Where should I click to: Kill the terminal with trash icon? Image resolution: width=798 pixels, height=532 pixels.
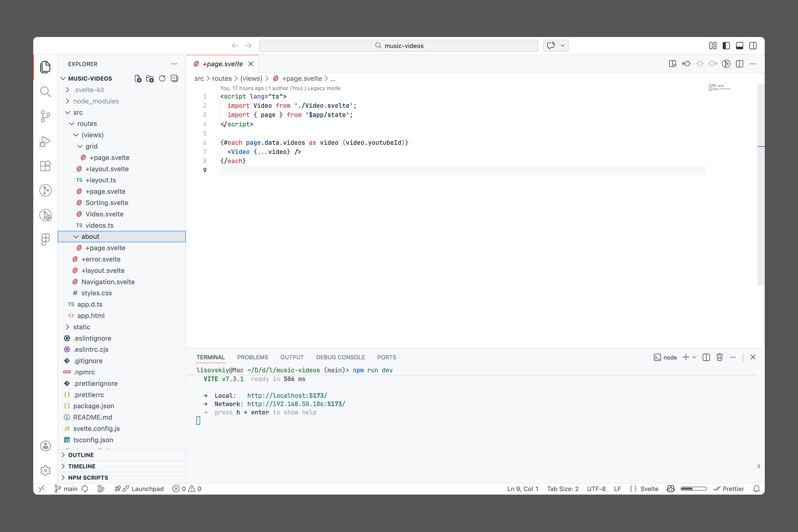tap(719, 357)
